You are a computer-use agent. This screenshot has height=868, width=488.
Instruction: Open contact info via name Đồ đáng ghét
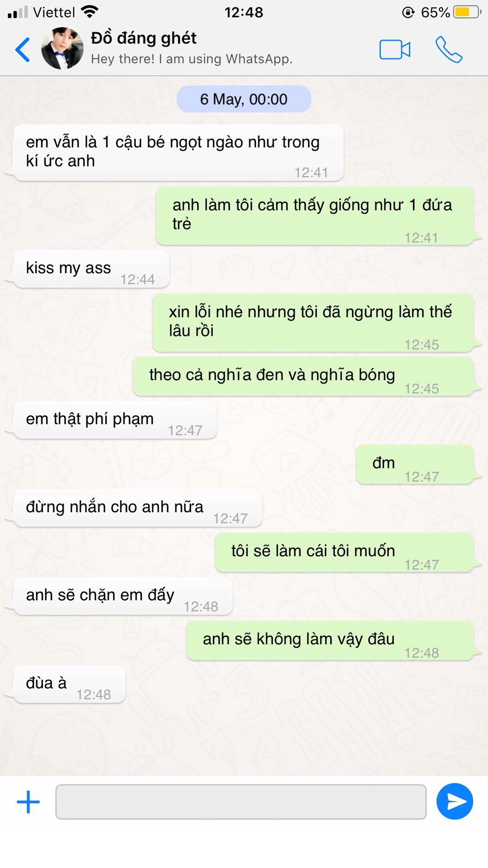pyautogui.click(x=144, y=38)
